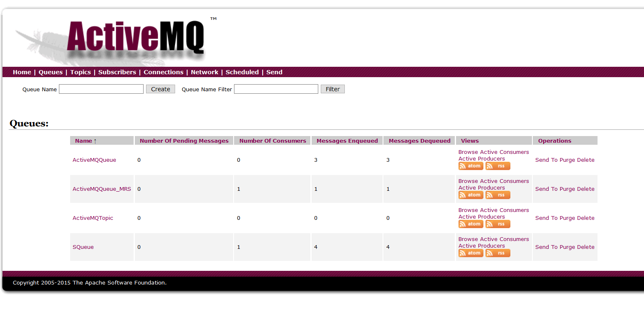Browse messages in ActiveMQQueue
Image resolution: width=644 pixels, height=309 pixels.
click(x=468, y=152)
